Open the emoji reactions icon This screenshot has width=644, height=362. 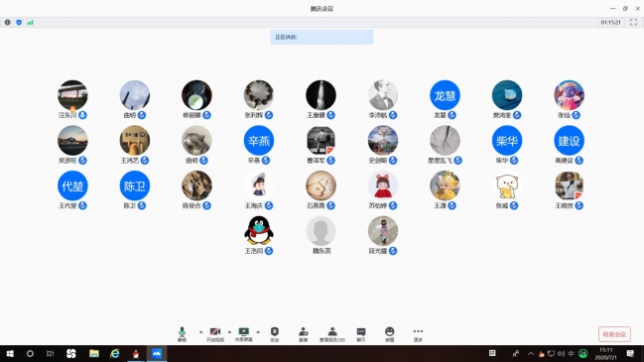[389, 334]
